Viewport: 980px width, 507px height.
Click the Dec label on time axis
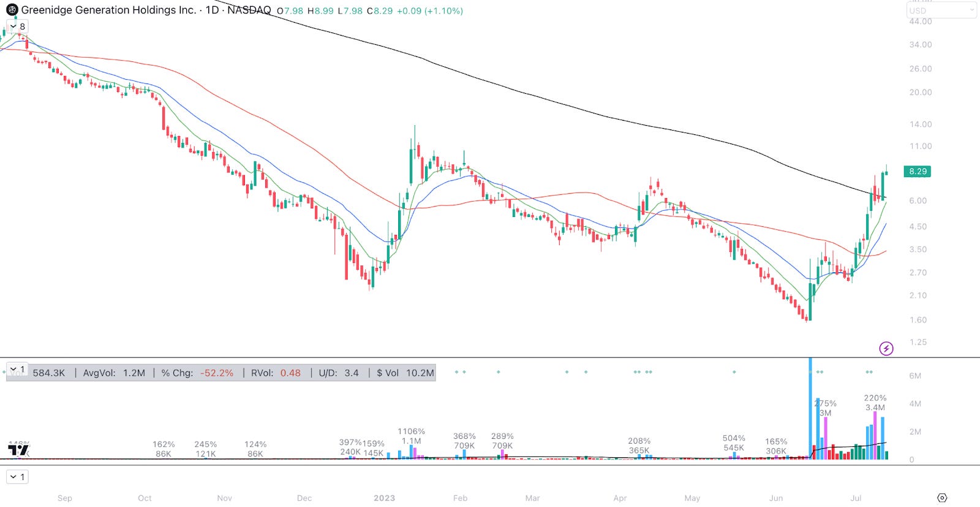pos(304,498)
